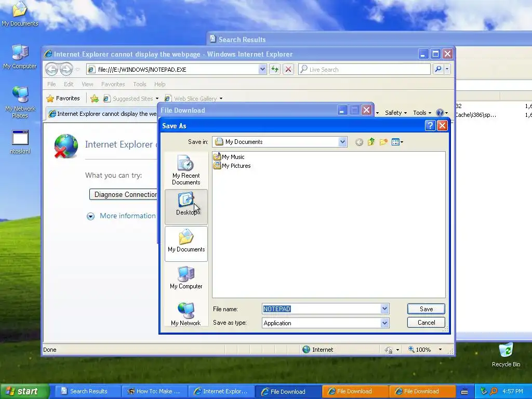Click Add to Favorites Bar star icon
Screen dimensions: 532x399
tap(95, 99)
